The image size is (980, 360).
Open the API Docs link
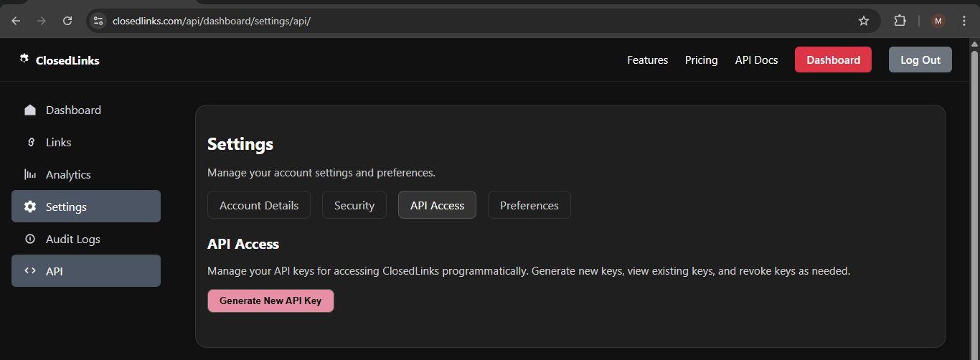pos(756,60)
